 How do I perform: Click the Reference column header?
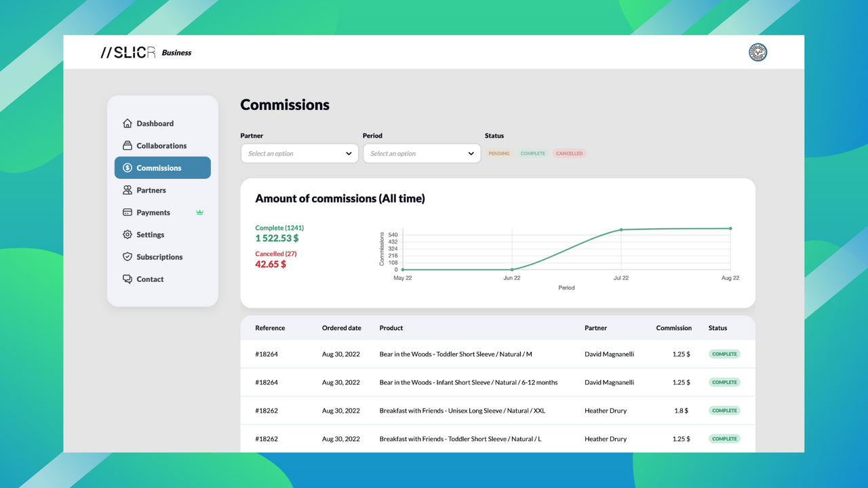tap(270, 328)
